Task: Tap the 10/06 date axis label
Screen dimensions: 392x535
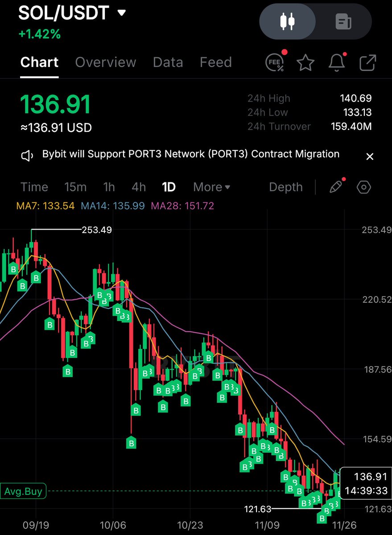Action: point(112,524)
